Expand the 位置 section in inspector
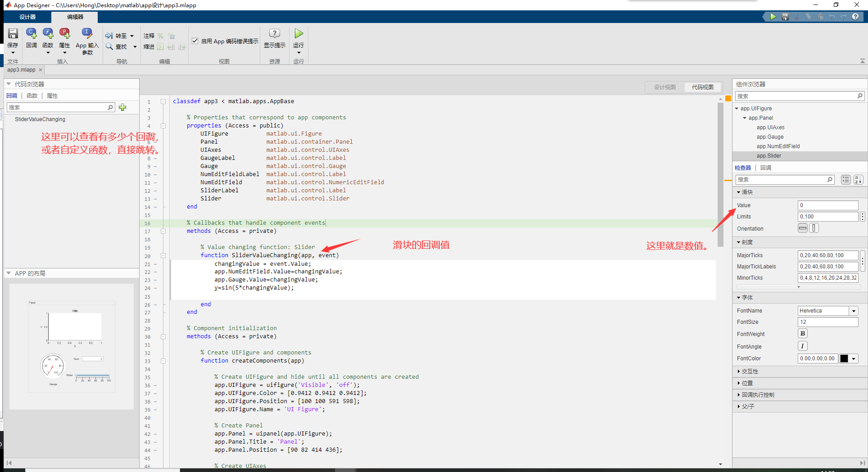The image size is (868, 472). 739,383
